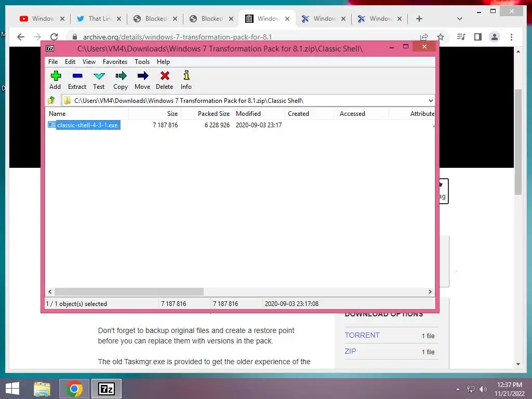Toggle the Chrome side panel icon
The width and height of the screenshot is (532, 399).
click(478, 37)
